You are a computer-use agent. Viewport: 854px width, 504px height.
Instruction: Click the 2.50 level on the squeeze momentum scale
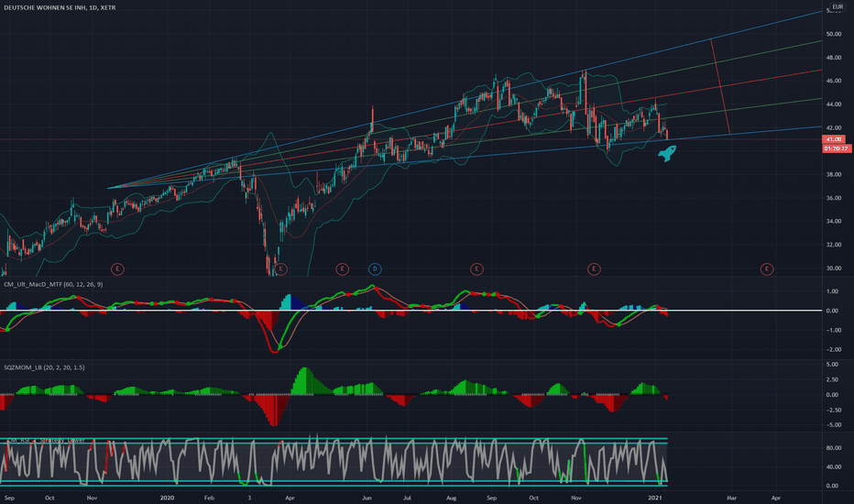tap(832, 379)
